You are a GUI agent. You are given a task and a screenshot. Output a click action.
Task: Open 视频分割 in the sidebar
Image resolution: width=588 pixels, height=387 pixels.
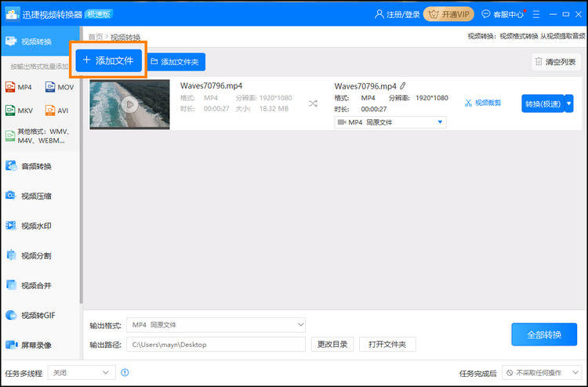tap(29, 255)
